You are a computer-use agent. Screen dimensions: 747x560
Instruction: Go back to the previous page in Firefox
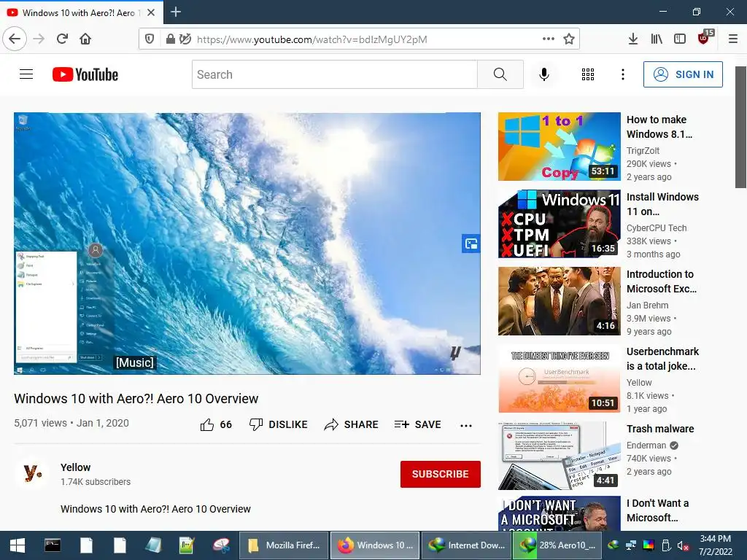coord(15,39)
